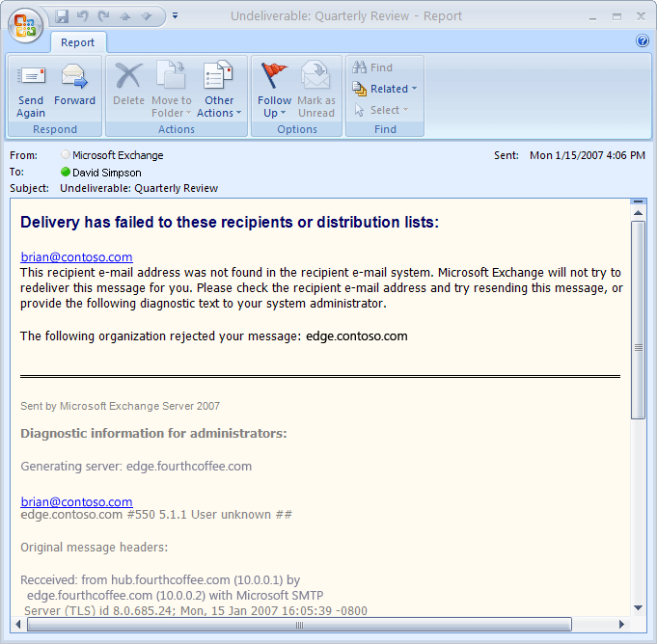Image resolution: width=657 pixels, height=644 pixels.
Task: Click the vertical scrollbar down arrow
Action: click(x=638, y=606)
